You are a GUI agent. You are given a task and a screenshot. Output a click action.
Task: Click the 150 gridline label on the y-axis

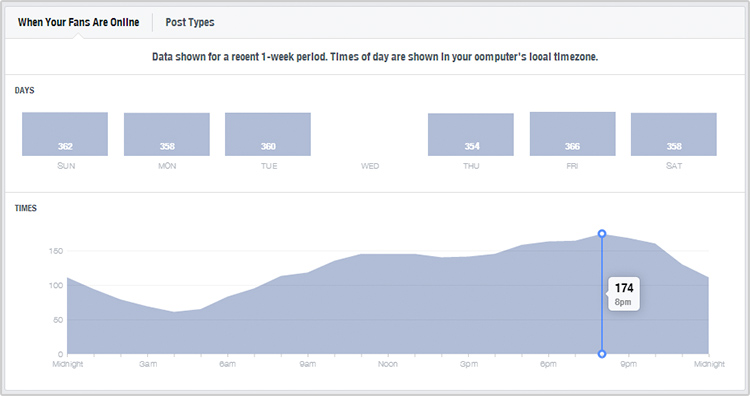tap(56, 251)
